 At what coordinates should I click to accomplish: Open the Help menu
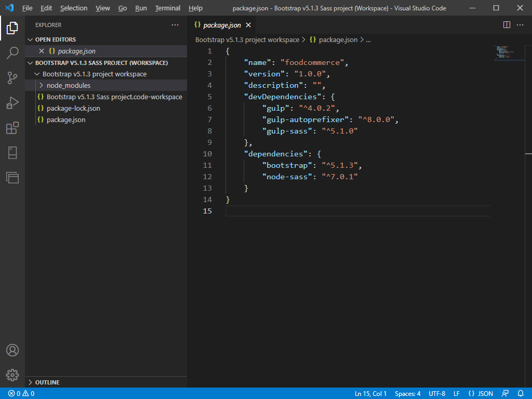[x=195, y=8]
